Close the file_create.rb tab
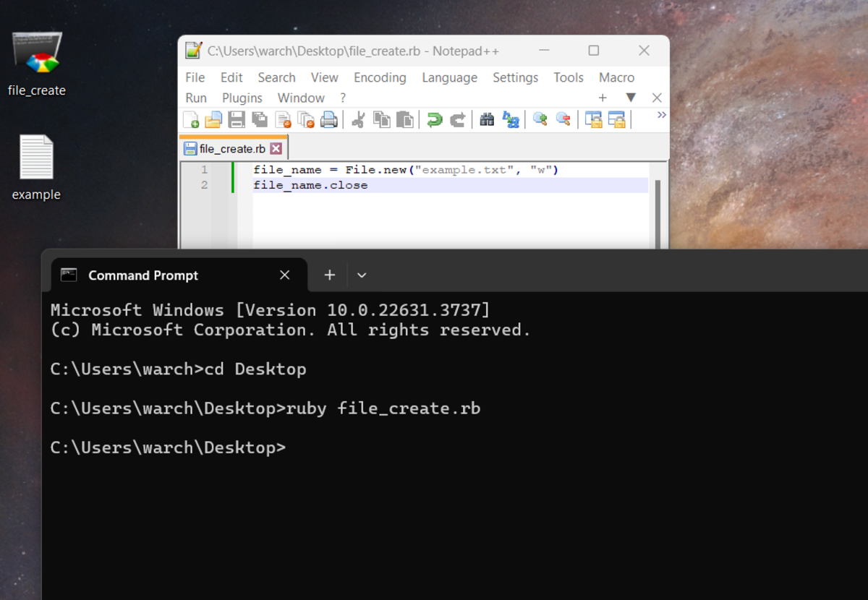Image resolution: width=868 pixels, height=600 pixels. (x=276, y=149)
